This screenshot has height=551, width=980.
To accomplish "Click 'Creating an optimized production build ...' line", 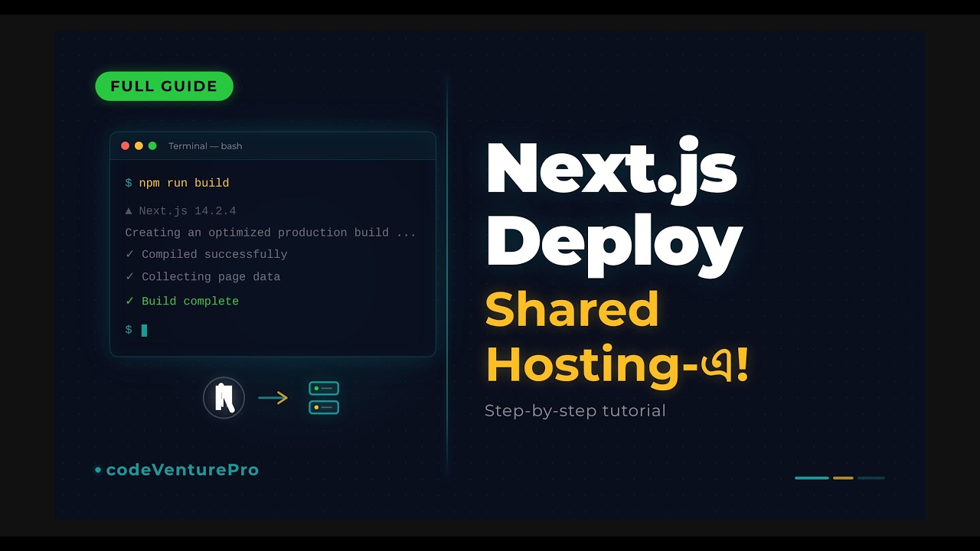I will coord(270,233).
